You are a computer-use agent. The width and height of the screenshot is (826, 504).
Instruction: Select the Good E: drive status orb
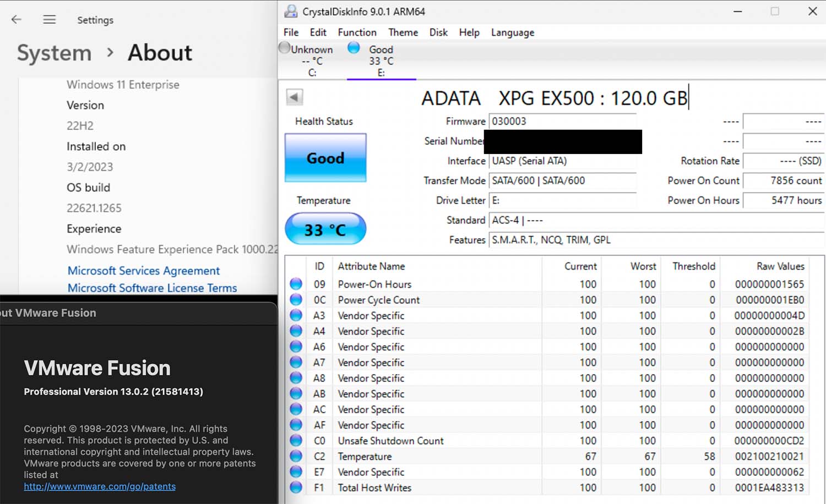[x=354, y=48]
